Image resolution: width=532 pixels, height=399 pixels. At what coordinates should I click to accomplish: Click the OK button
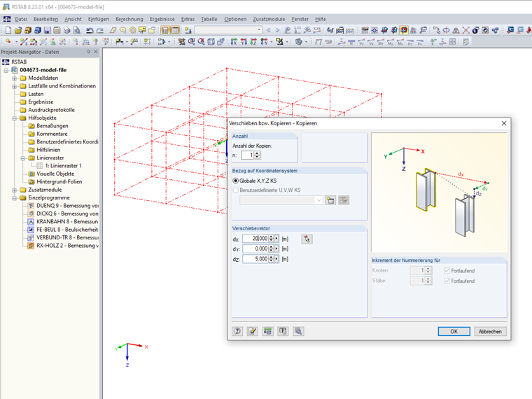[x=454, y=332]
